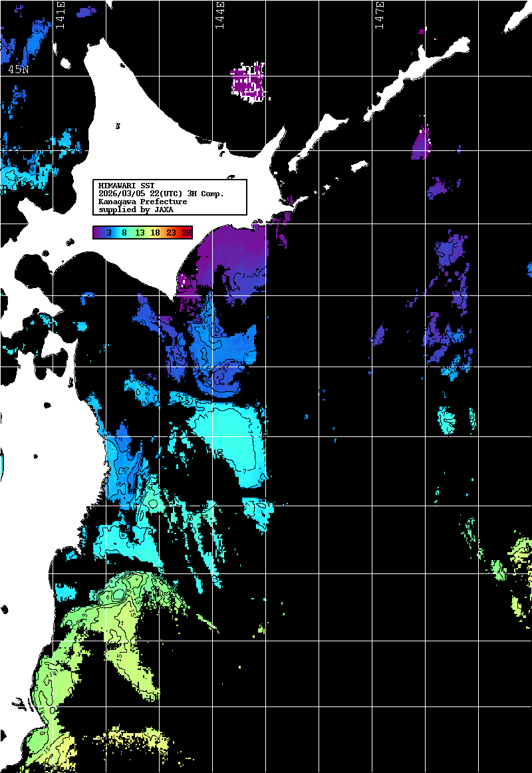Click the purple-white speckled patch north of Hokkaido

point(247,83)
